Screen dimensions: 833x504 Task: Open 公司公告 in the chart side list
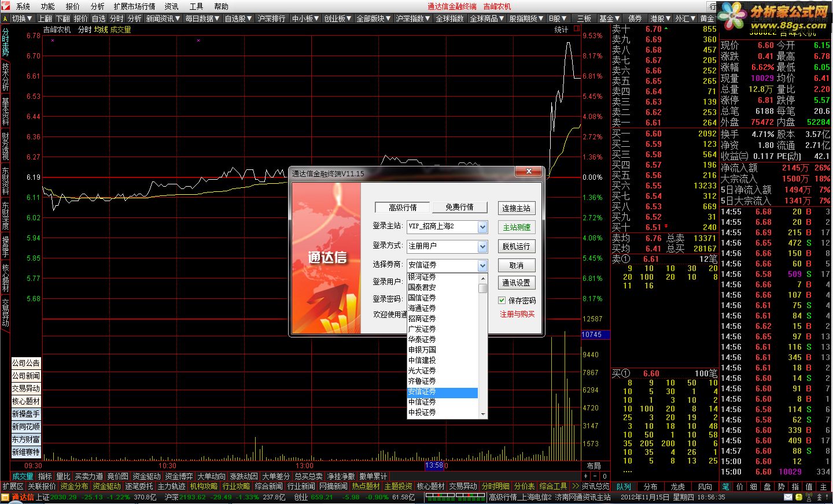[x=26, y=363]
